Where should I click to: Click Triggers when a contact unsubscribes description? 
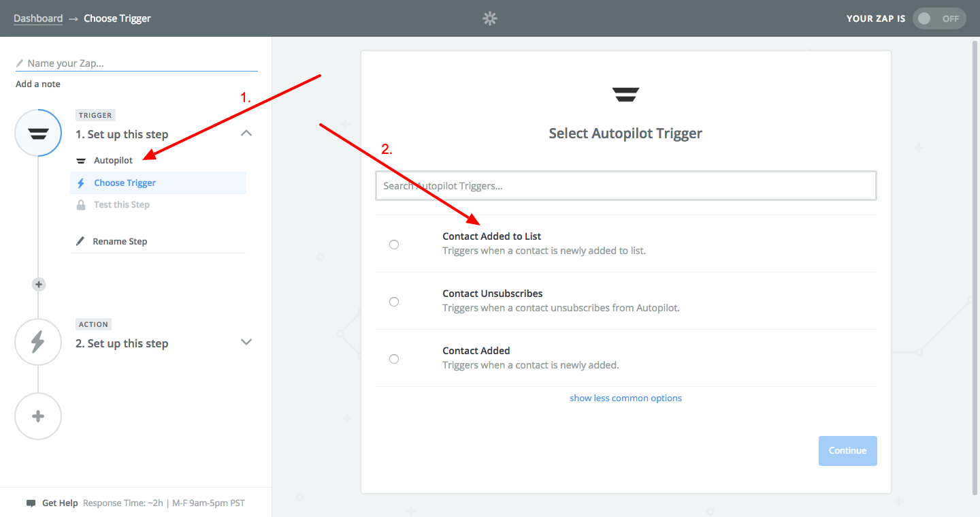point(561,308)
